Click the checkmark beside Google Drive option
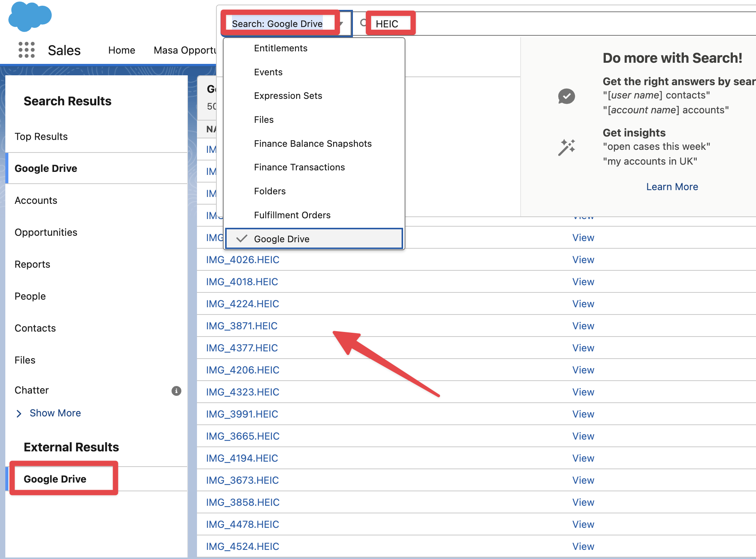 click(x=242, y=239)
